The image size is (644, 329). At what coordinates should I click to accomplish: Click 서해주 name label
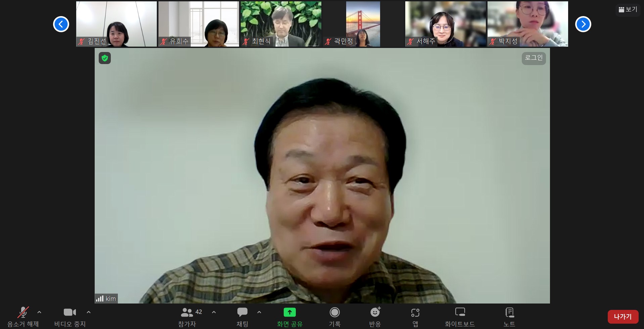coord(421,41)
